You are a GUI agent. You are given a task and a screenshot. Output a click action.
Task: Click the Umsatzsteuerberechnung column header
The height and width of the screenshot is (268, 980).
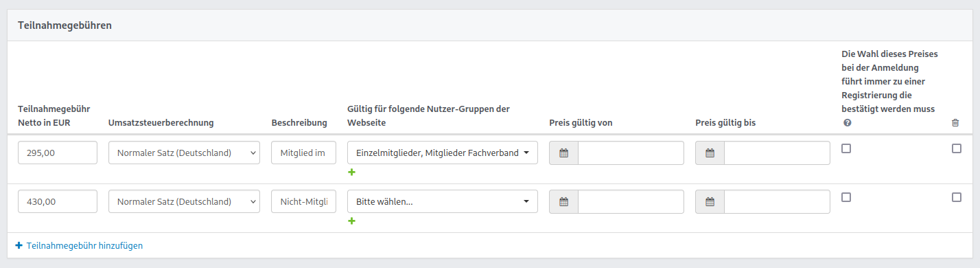point(161,123)
